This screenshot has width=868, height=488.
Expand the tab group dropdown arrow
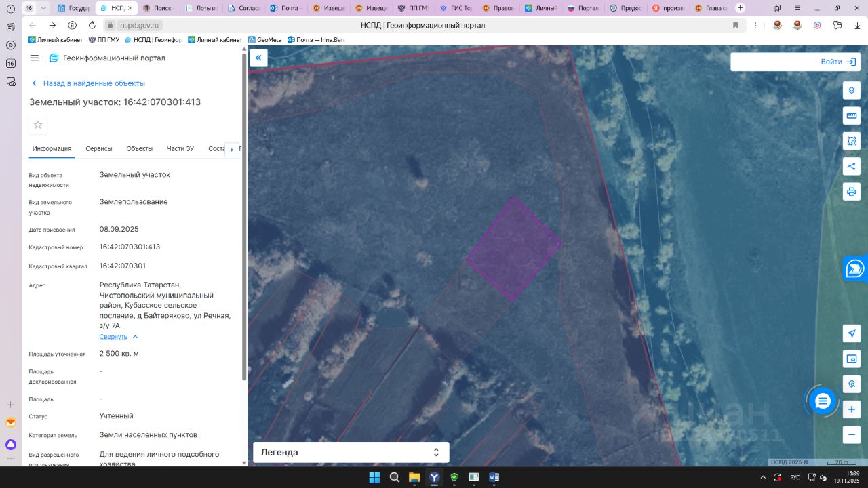pos(44,8)
